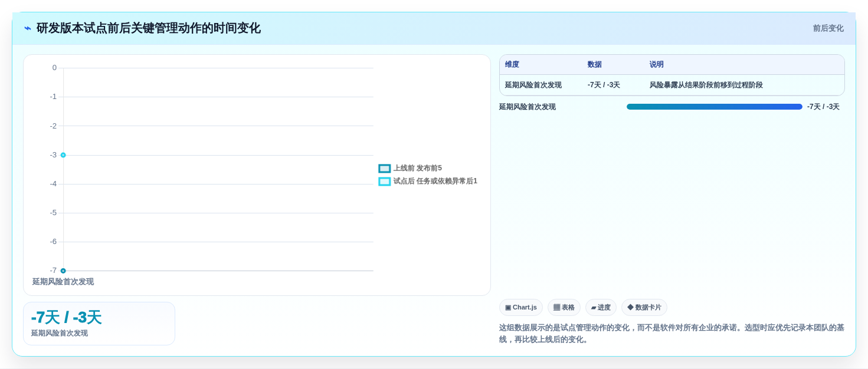Click the 前后变化 label in the header

point(828,28)
